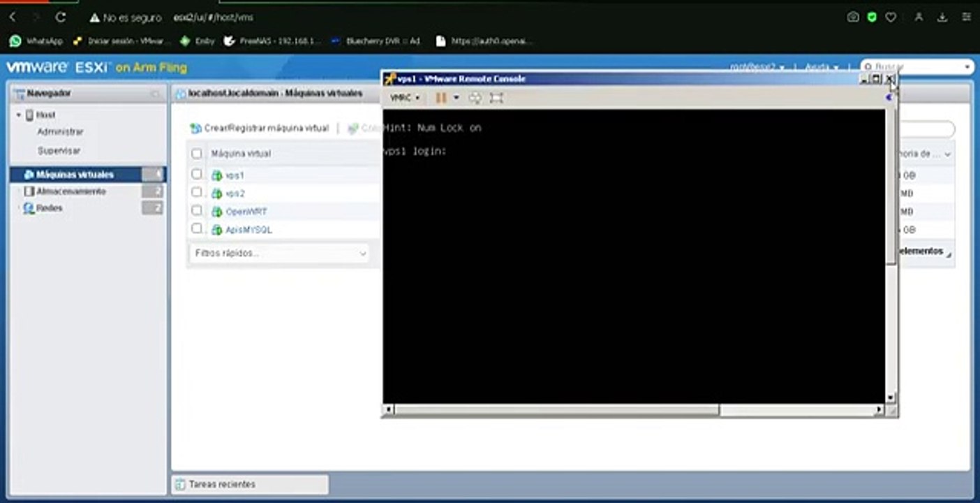This screenshot has height=503, width=980.
Task: Select Supervisar under Host
Action: click(59, 151)
